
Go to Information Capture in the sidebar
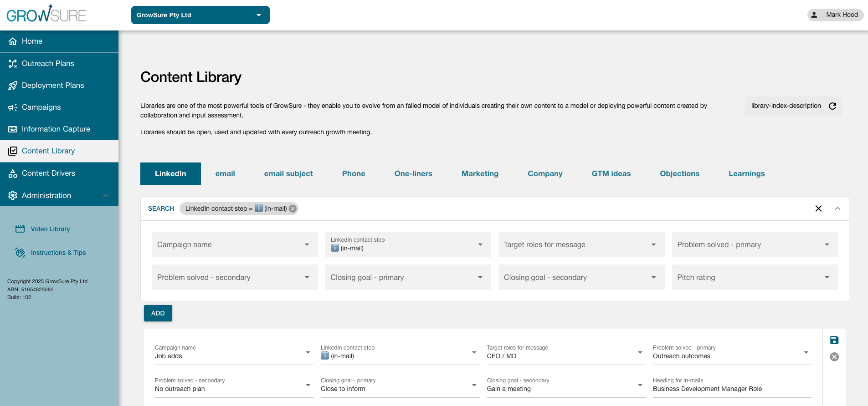pos(59,129)
